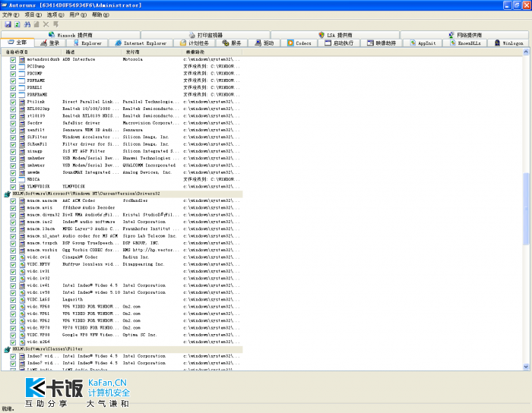Click the icon of vidc.x264 entry
This screenshot has width=532, height=413.
pyautogui.click(x=22, y=342)
